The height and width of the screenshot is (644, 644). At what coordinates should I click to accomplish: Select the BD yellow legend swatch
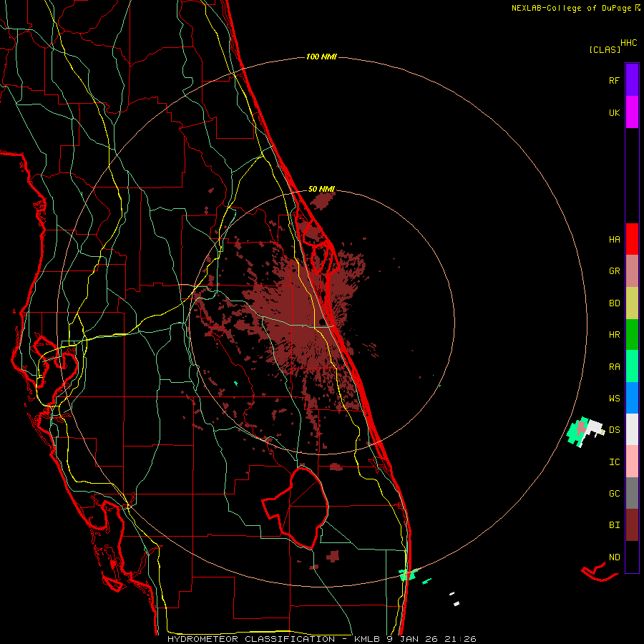point(632,303)
